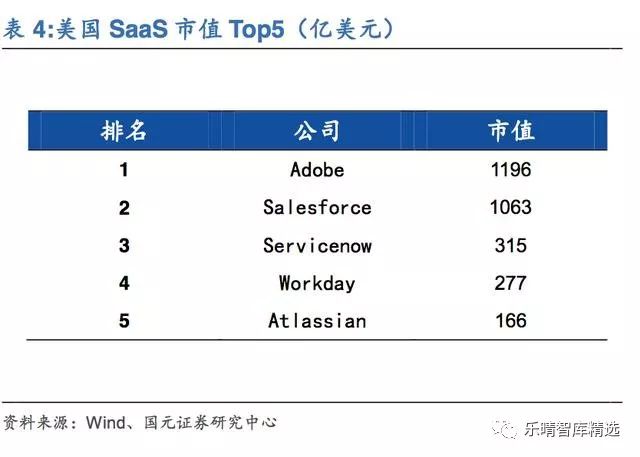Click the Salesforce company cell
The height and width of the screenshot is (457, 640).
click(317, 207)
